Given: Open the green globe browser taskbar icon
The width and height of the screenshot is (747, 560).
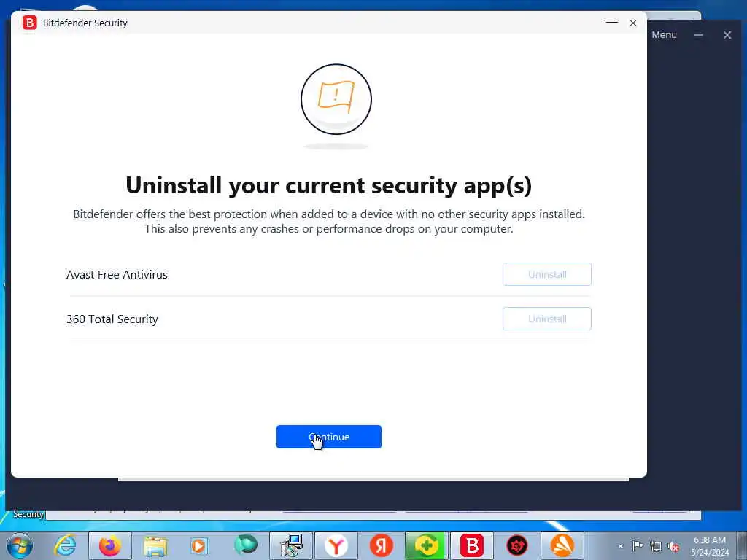Looking at the screenshot, I should click(245, 545).
